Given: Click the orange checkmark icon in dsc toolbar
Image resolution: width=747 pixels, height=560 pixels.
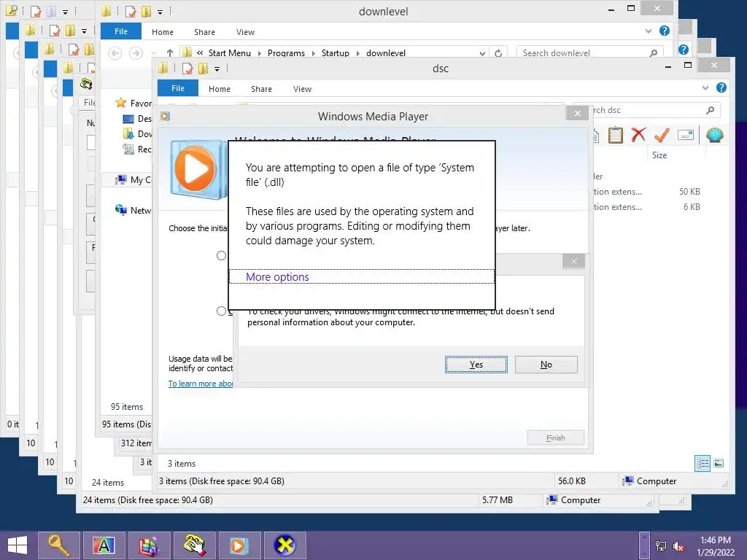Looking at the screenshot, I should (x=661, y=135).
